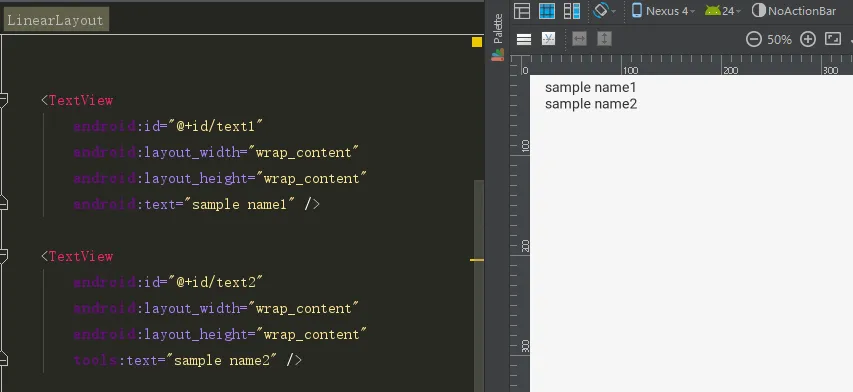
Task: Click the @+id/text2 attribute value
Action: (x=216, y=282)
